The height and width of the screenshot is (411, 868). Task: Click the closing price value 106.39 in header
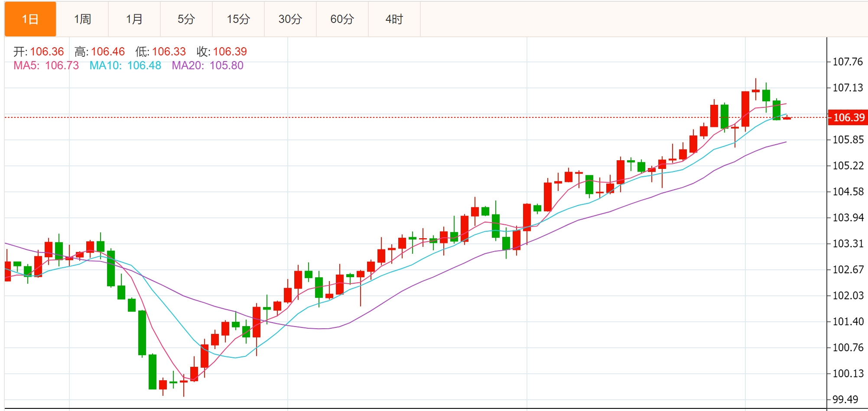pyautogui.click(x=230, y=52)
